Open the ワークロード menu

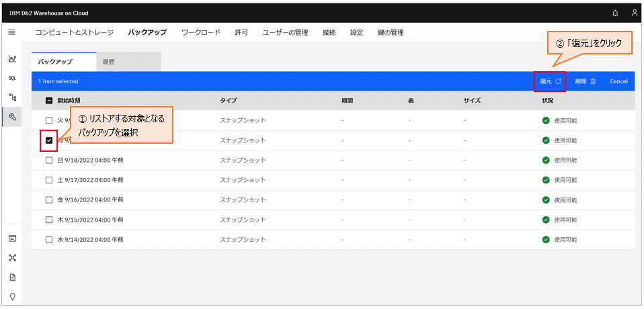pyautogui.click(x=201, y=33)
